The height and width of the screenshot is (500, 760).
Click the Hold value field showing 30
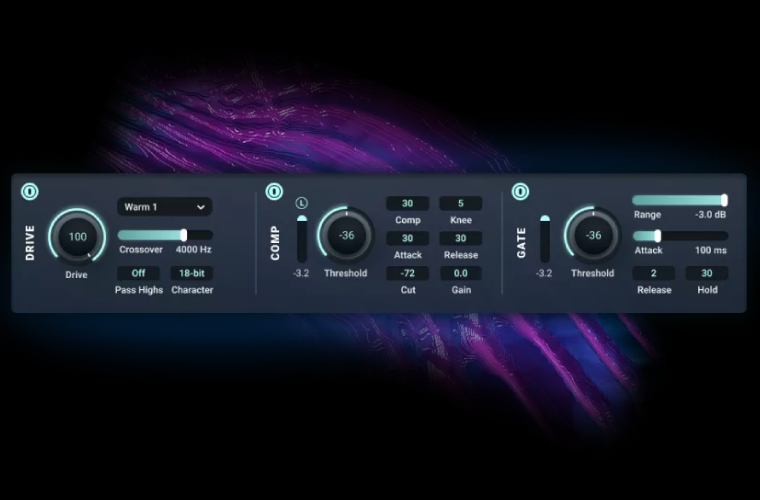pyautogui.click(x=706, y=273)
